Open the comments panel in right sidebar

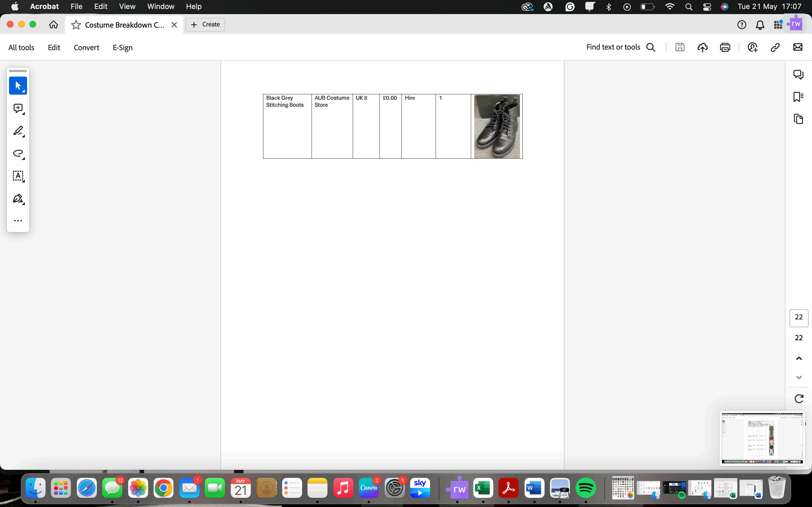coord(798,74)
